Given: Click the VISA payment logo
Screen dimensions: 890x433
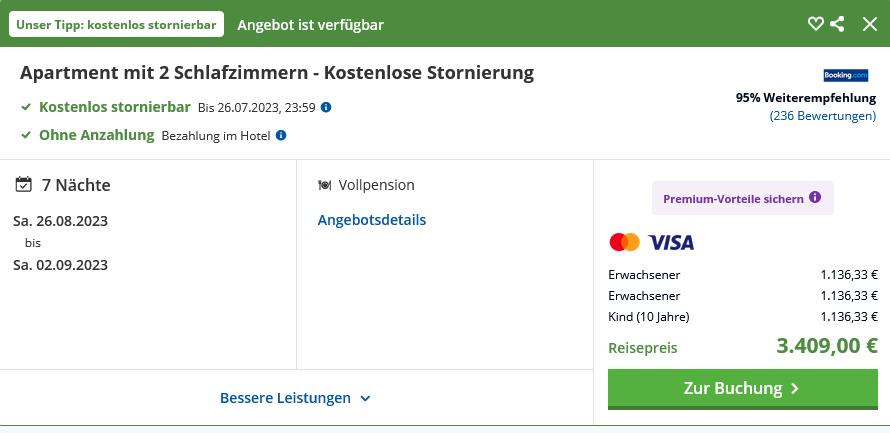Looking at the screenshot, I should coord(671,242).
